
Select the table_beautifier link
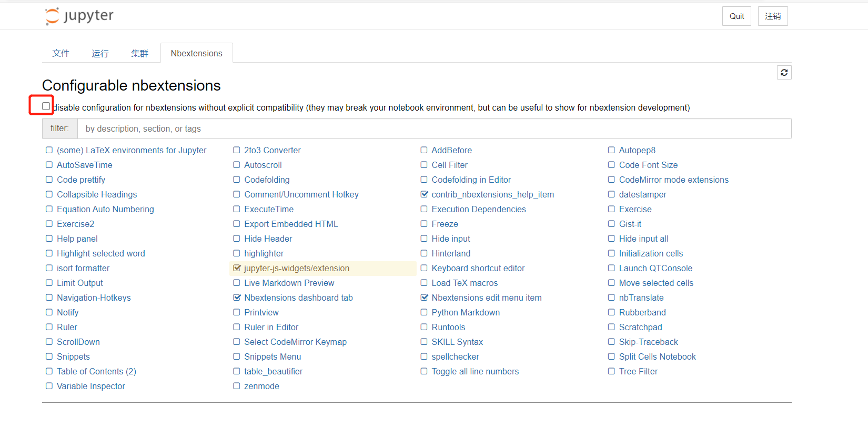(x=273, y=371)
